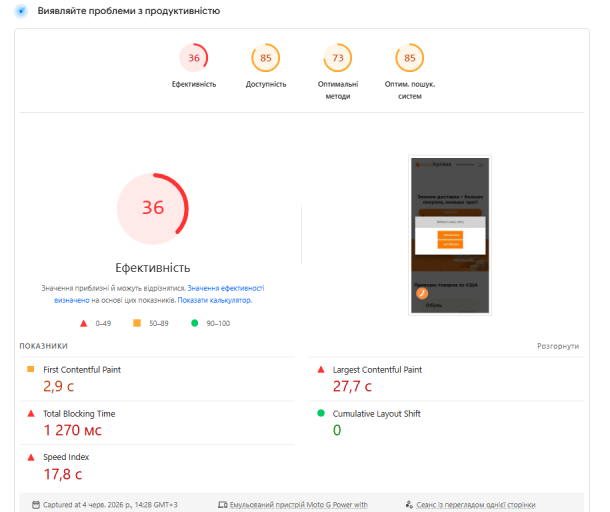
Task: Click the Captured at 4 черв. 2026 timestamp
Action: tap(110, 505)
